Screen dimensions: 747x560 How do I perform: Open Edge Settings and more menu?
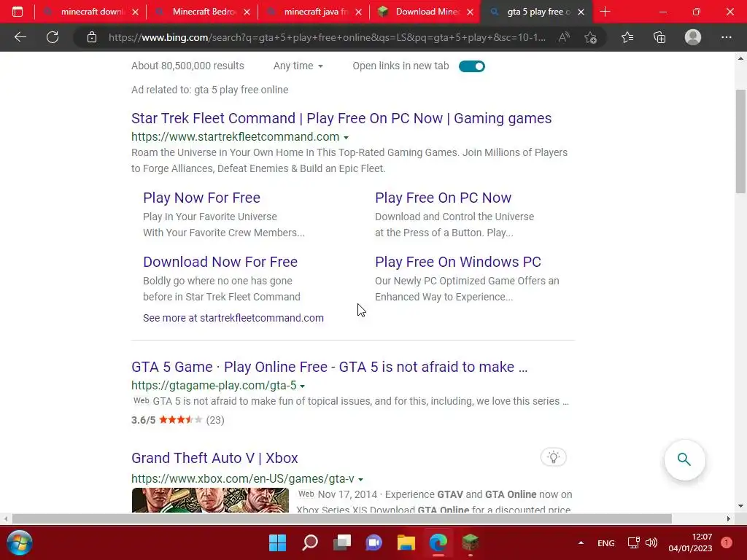point(726,37)
